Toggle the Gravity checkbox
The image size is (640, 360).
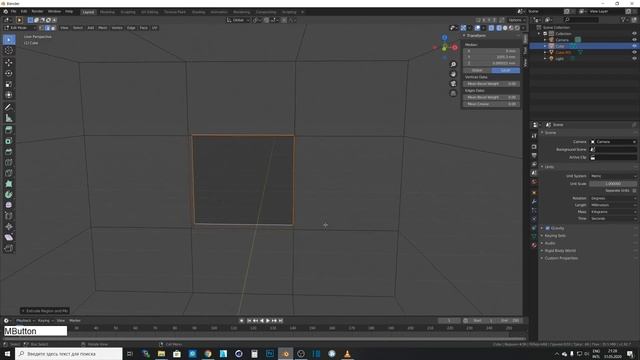[547, 228]
